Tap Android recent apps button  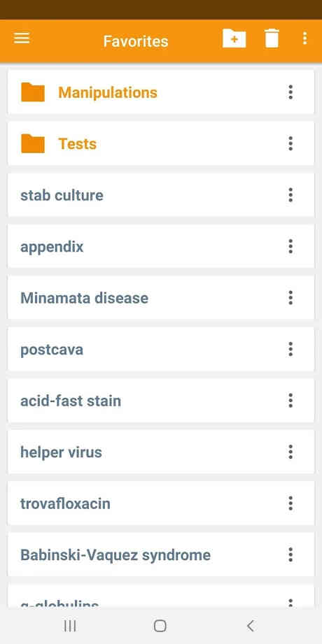pyautogui.click(x=70, y=626)
